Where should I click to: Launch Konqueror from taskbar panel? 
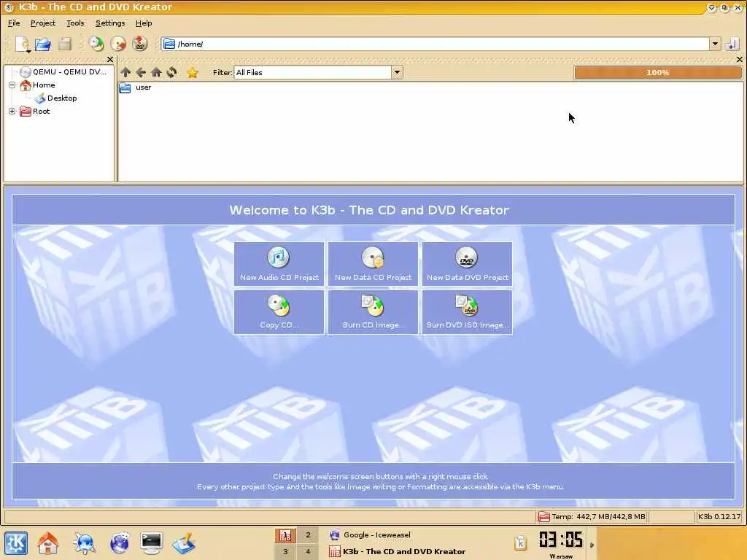pyautogui.click(x=85, y=542)
